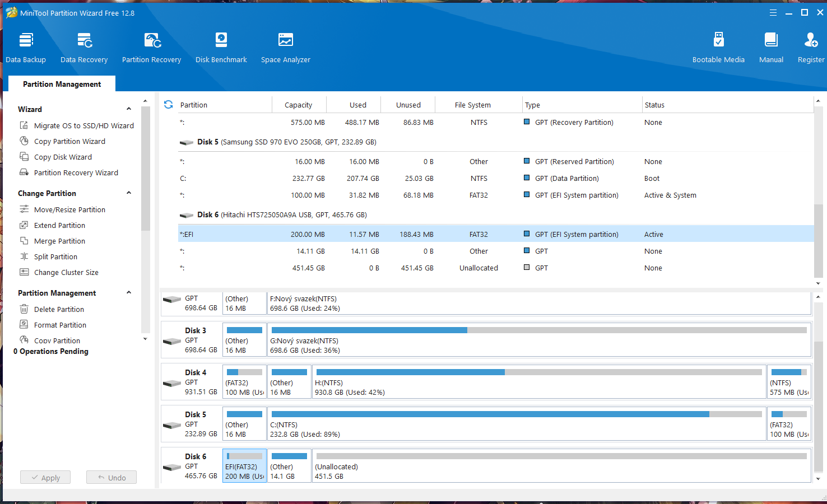Collapse the Partition Management sidebar section
This screenshot has height=504, width=827.
click(x=129, y=293)
